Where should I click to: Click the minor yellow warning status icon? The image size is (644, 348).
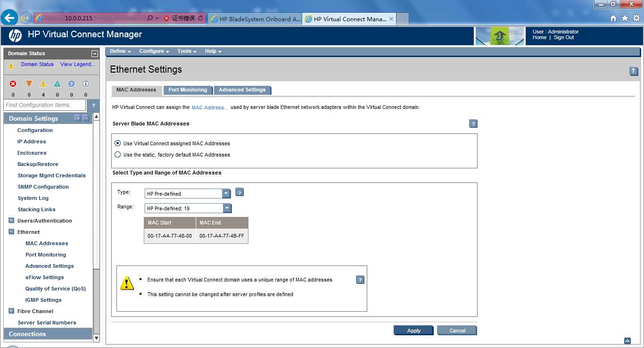(x=43, y=83)
